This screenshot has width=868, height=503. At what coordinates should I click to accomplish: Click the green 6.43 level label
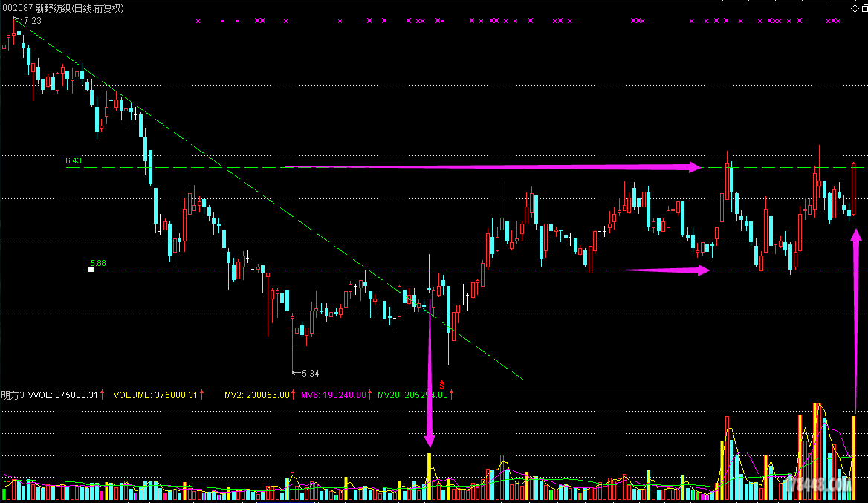point(74,161)
